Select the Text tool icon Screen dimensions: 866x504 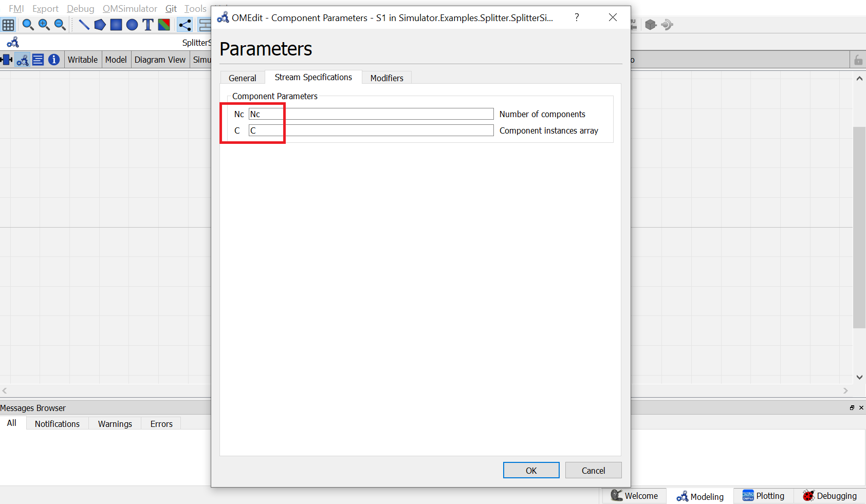pos(148,25)
